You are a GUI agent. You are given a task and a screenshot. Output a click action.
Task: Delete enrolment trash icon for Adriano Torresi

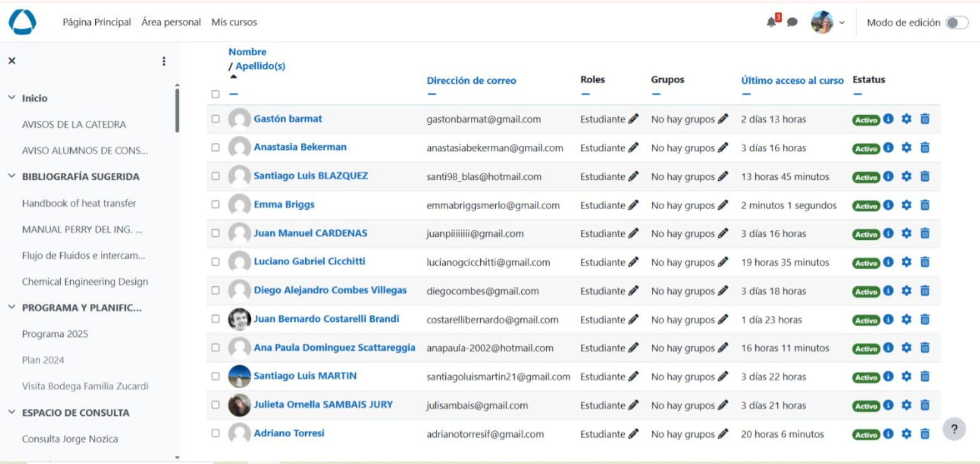(x=925, y=434)
